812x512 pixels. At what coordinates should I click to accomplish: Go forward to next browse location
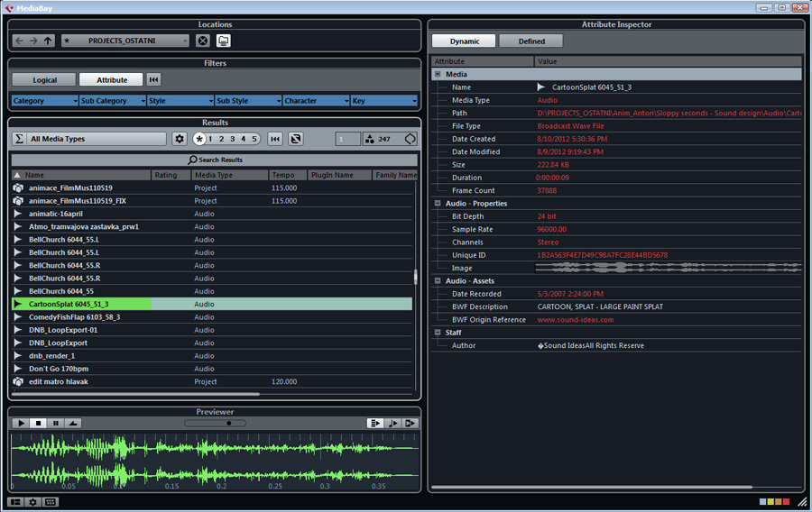tap(33, 41)
